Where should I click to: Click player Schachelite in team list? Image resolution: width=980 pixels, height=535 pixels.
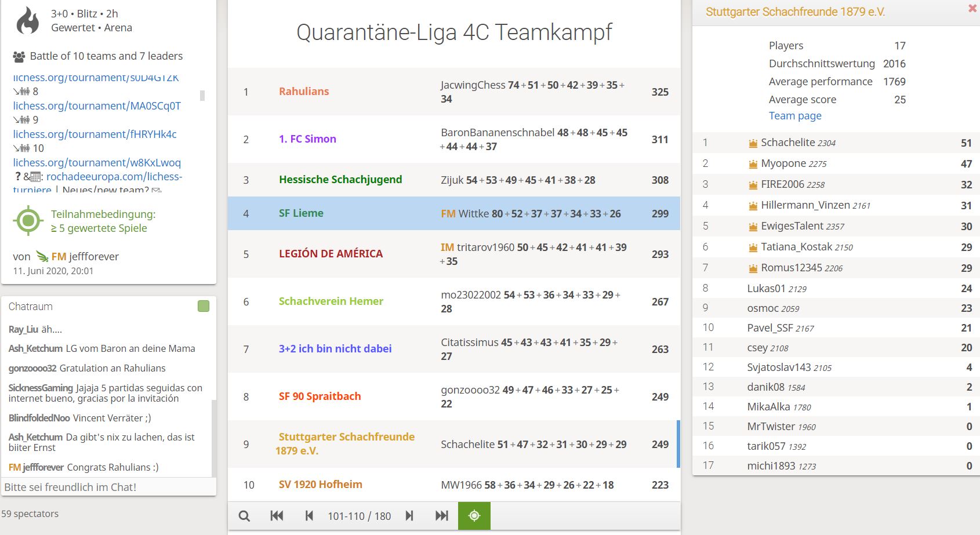(788, 143)
